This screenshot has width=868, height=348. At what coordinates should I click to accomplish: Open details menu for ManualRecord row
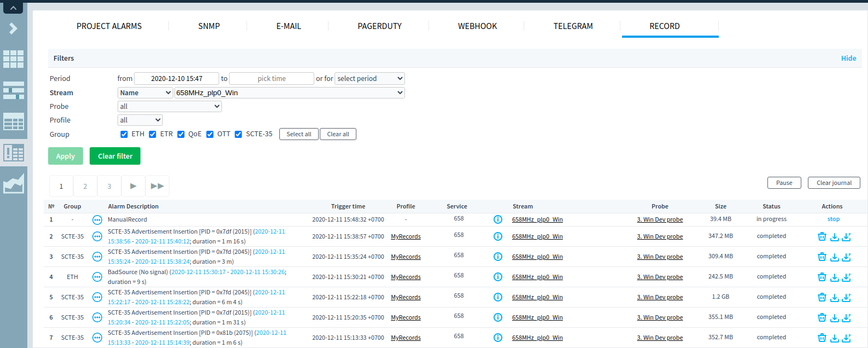[97, 220]
